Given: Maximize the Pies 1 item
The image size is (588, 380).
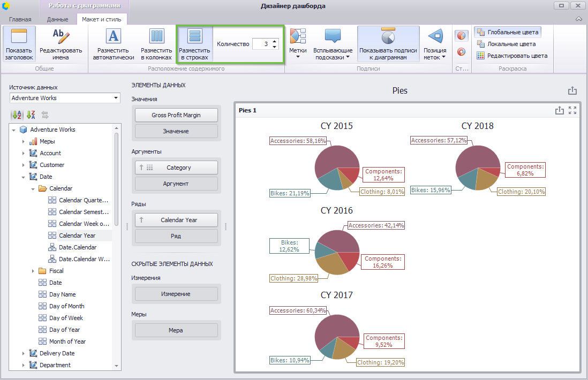Looking at the screenshot, I should [x=572, y=110].
